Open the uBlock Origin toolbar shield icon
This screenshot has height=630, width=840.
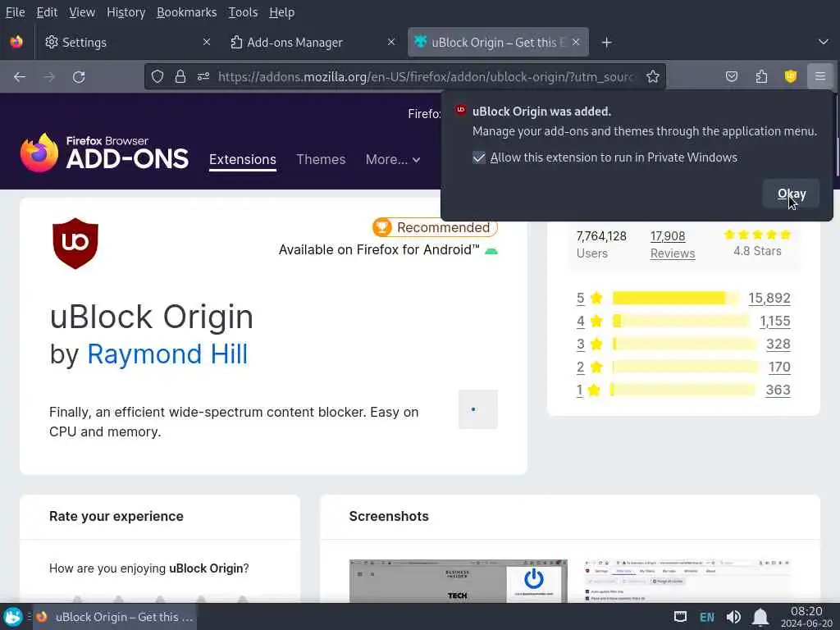coord(790,76)
